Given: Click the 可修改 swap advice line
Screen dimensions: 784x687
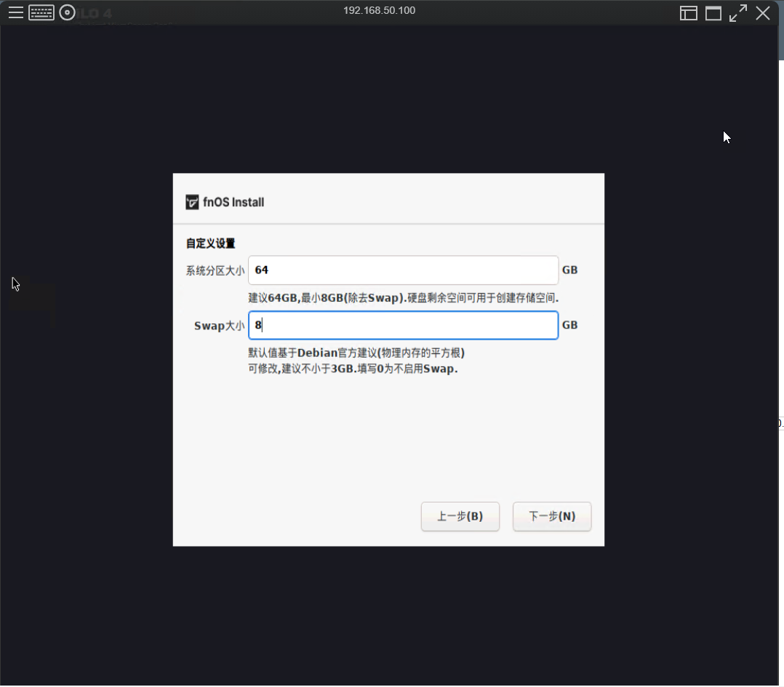Looking at the screenshot, I should tap(353, 369).
